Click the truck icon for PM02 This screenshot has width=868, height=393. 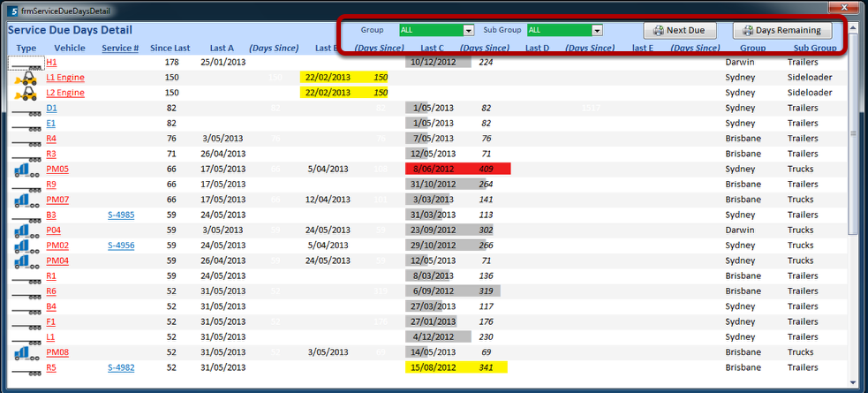(26, 246)
